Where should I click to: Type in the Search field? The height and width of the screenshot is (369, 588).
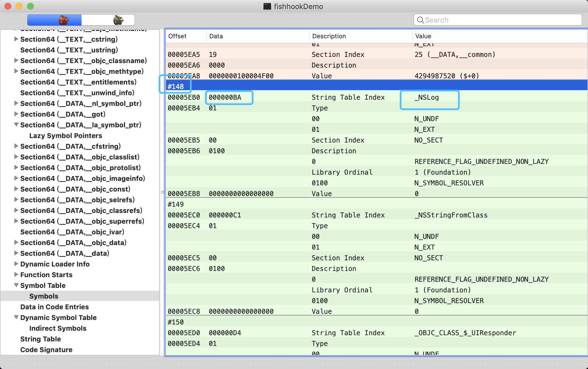501,20
